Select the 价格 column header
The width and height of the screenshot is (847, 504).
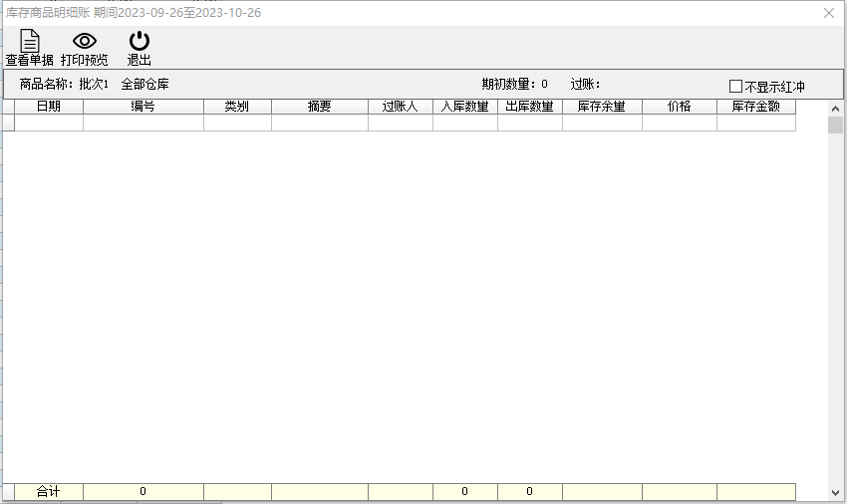pos(679,107)
